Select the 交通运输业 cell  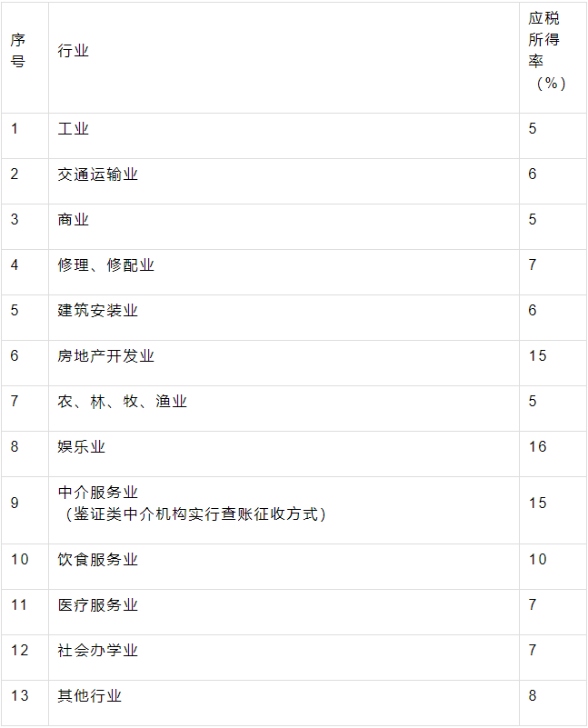(98, 174)
